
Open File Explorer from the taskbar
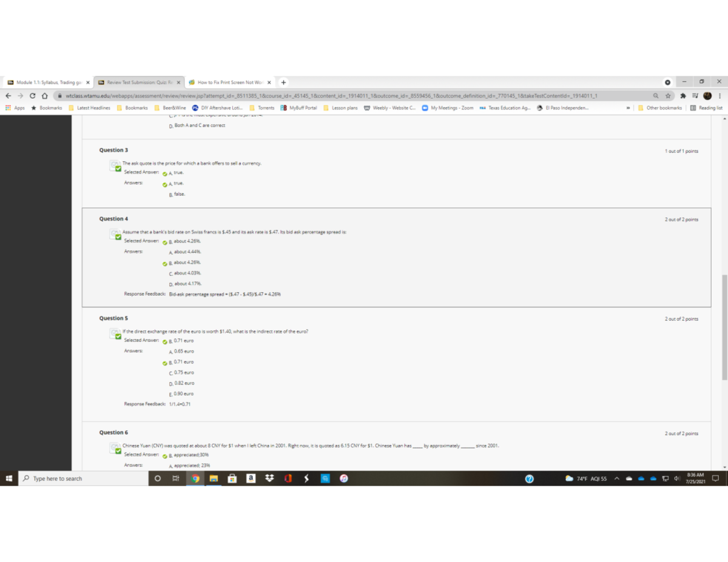tap(213, 478)
